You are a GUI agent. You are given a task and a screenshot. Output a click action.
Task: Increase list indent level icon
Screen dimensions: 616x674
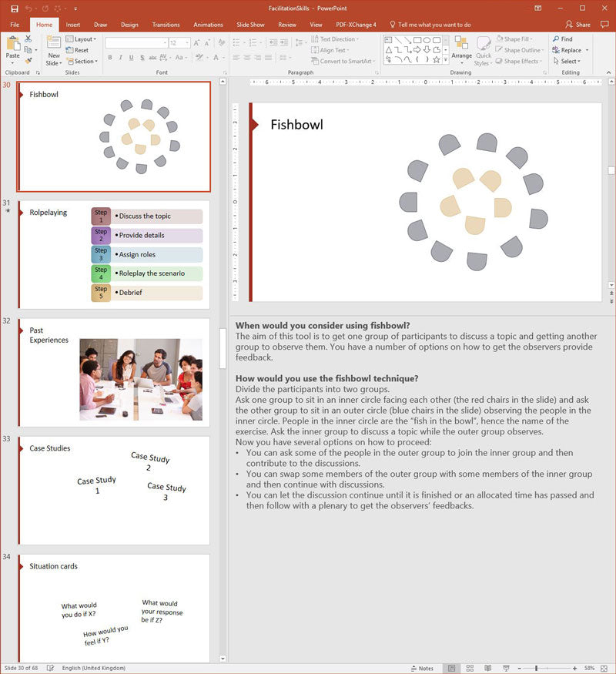coord(284,42)
